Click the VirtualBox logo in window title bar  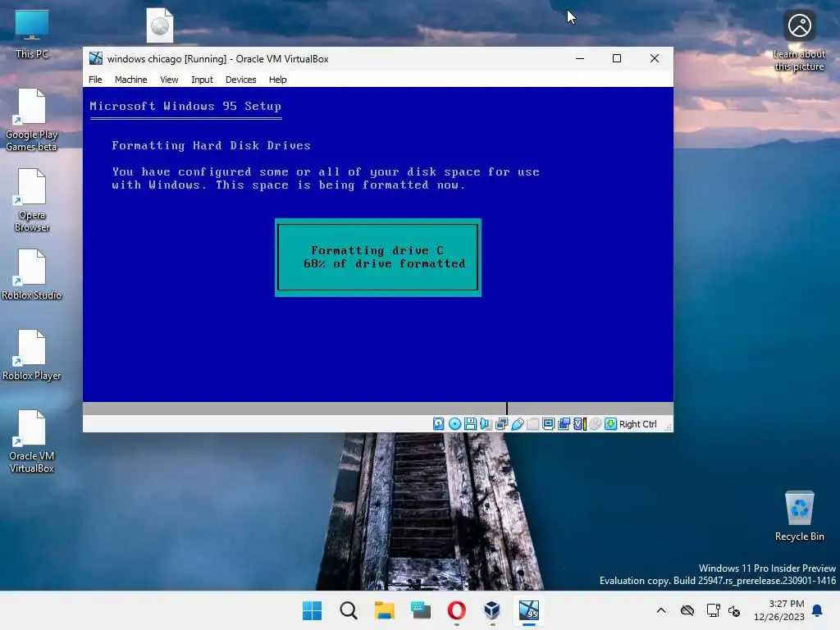point(96,58)
